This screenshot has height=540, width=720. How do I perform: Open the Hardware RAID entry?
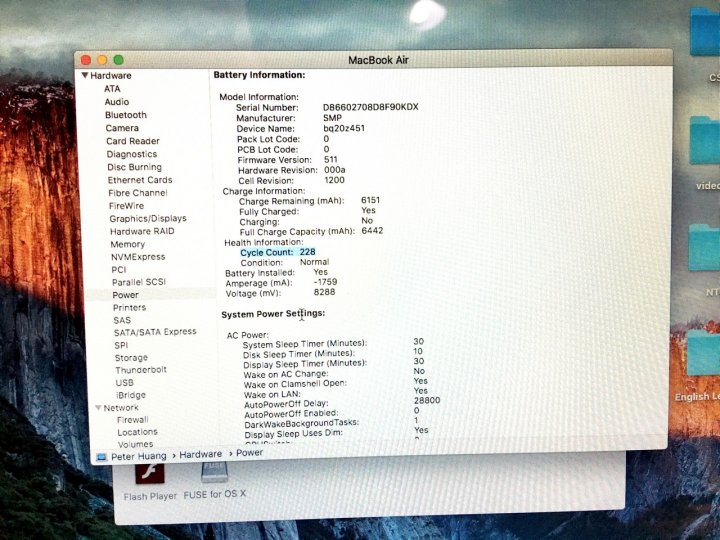(142, 231)
